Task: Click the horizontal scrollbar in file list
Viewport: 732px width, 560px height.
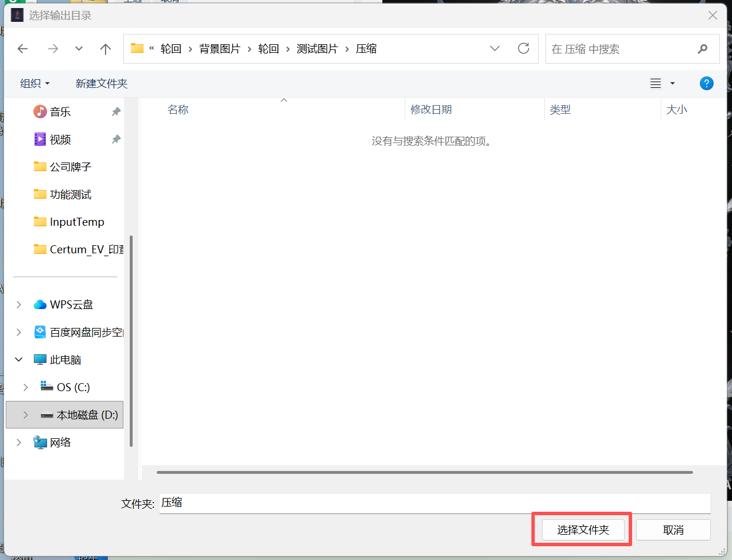Action: [425, 472]
